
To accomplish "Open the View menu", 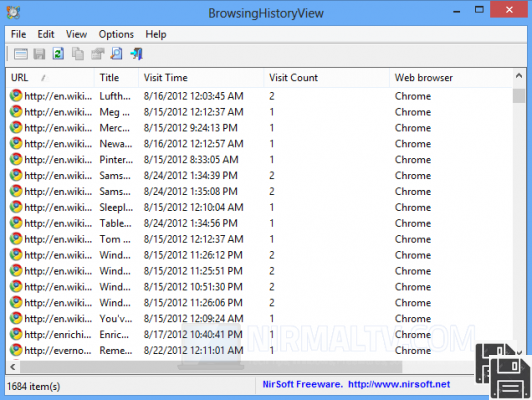I will pos(76,34).
